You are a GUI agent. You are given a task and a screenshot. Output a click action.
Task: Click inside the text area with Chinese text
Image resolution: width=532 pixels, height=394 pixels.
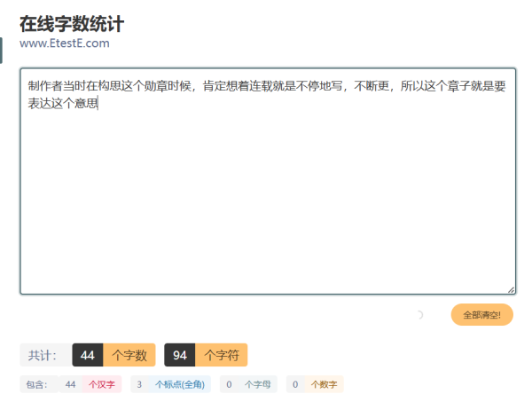tap(268, 181)
